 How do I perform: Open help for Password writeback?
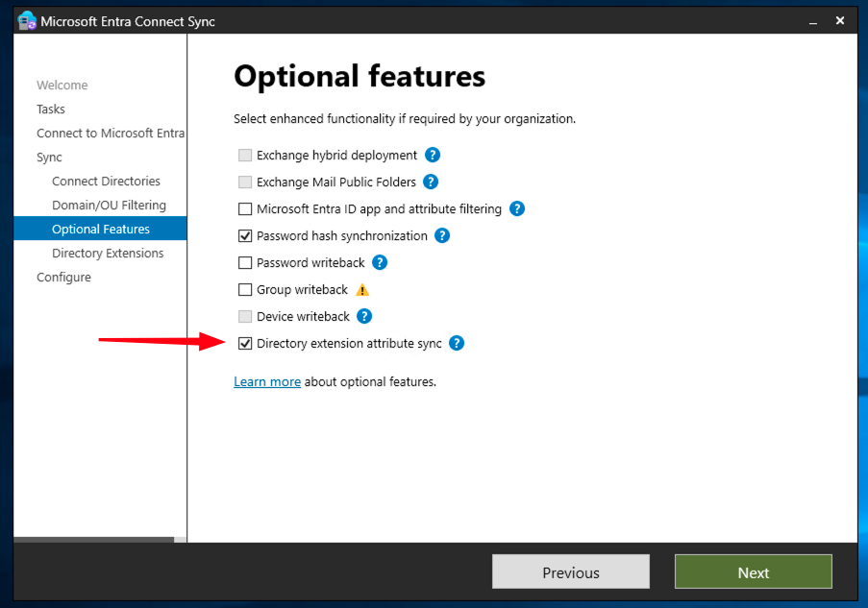click(379, 262)
